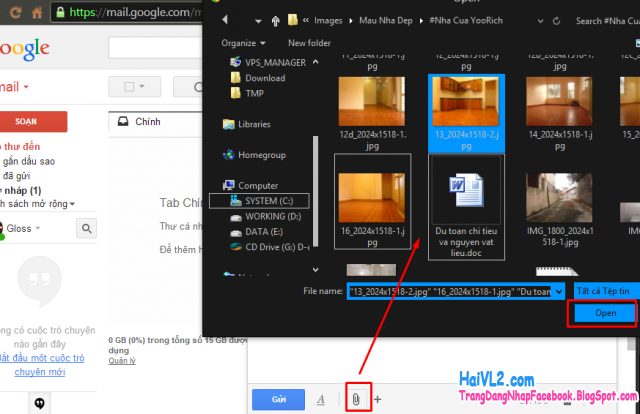Expand the File name dropdown arrow
This screenshot has height=414, width=640.
(x=559, y=292)
